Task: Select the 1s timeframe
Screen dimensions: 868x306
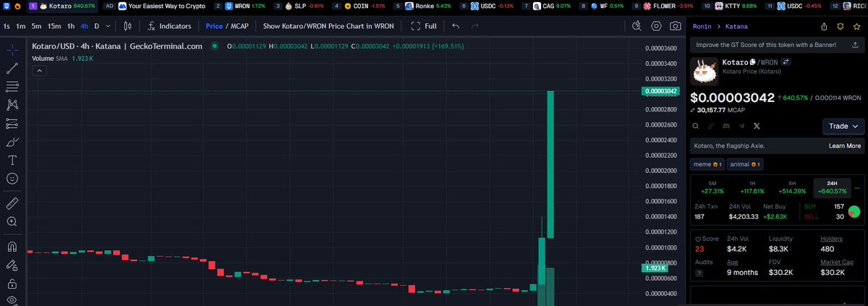Action: coord(7,26)
